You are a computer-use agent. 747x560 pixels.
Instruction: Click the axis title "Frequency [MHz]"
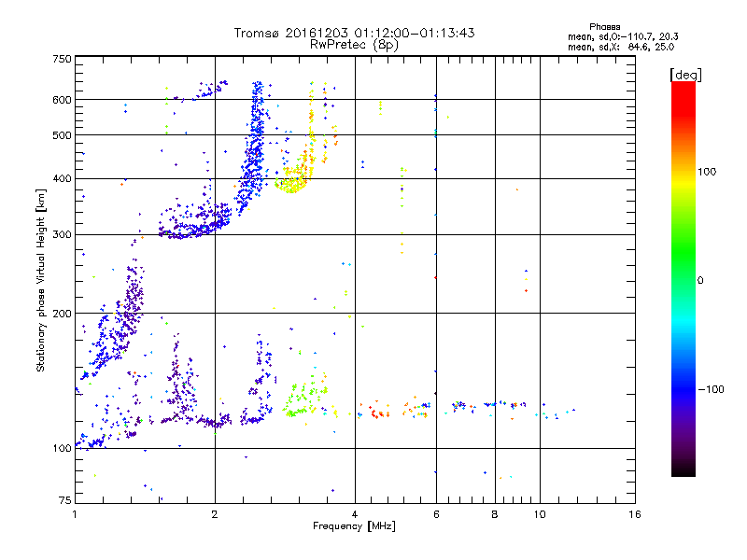pos(354,526)
